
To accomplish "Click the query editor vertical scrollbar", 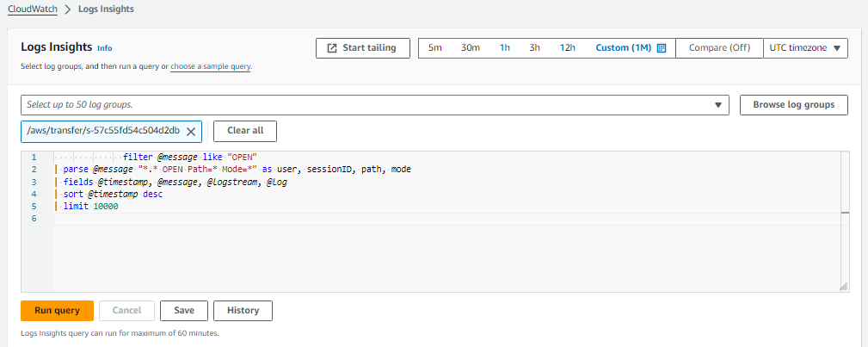I will coord(845,221).
